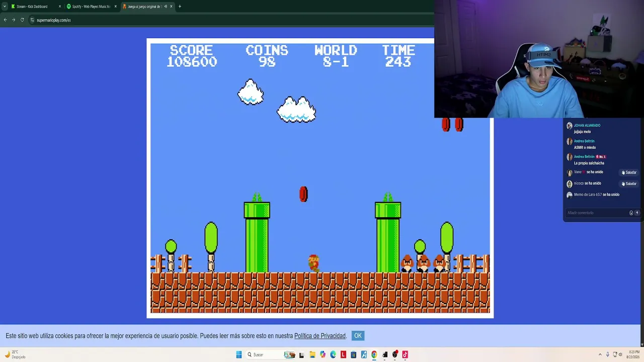The height and width of the screenshot is (362, 644).
Task: Click the SCORE 108600 display in the game
Action: tap(192, 56)
